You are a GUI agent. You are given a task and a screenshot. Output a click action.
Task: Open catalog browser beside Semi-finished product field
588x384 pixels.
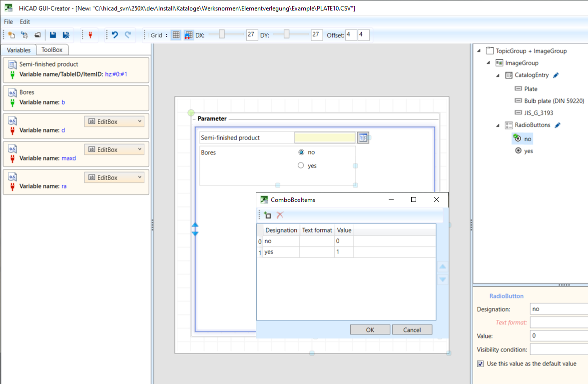click(363, 138)
